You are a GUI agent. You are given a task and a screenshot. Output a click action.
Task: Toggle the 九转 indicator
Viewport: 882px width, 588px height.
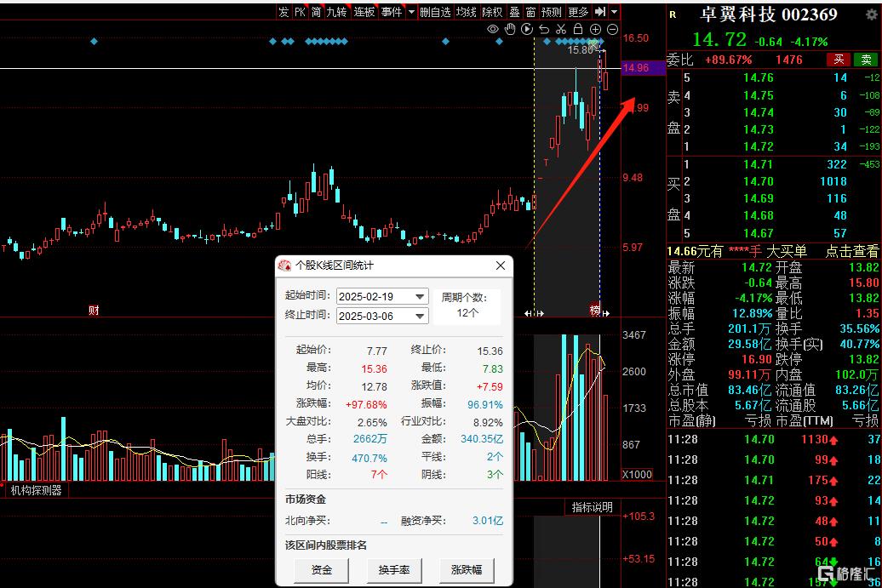[337, 12]
